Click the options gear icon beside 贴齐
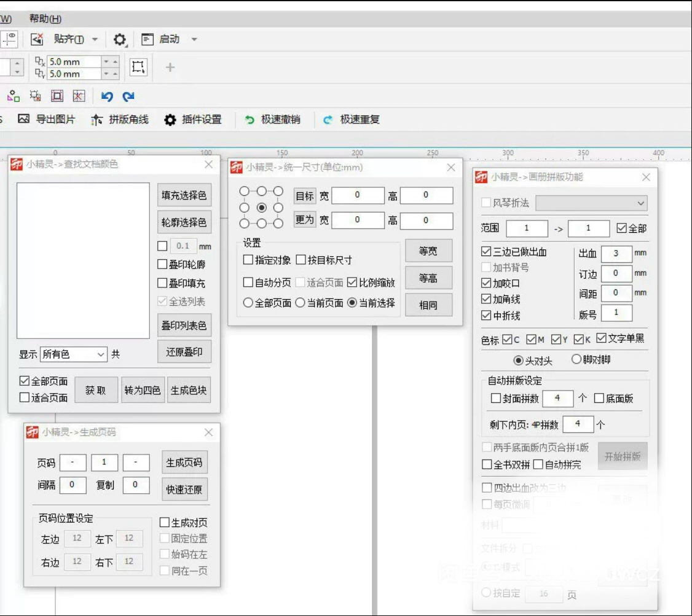The width and height of the screenshot is (692, 616). pyautogui.click(x=119, y=40)
